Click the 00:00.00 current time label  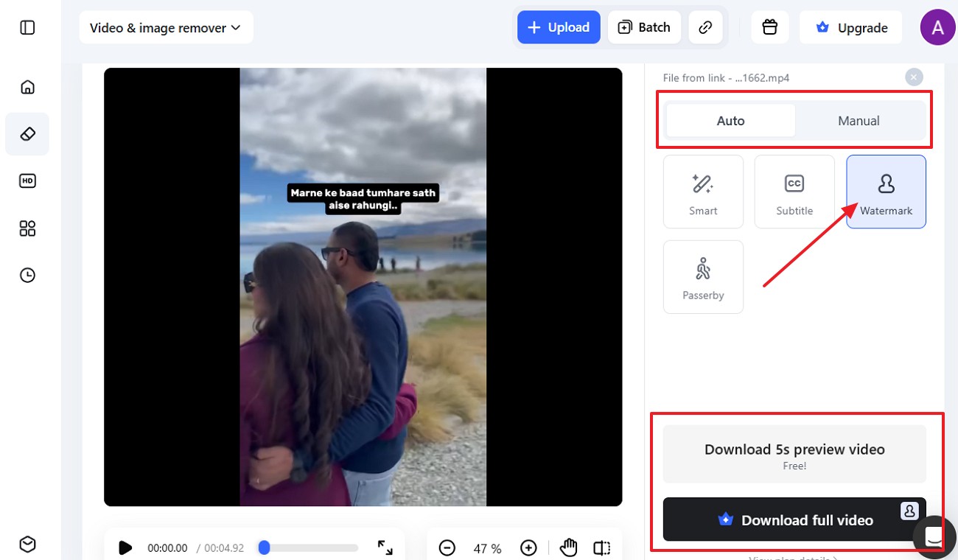click(167, 548)
